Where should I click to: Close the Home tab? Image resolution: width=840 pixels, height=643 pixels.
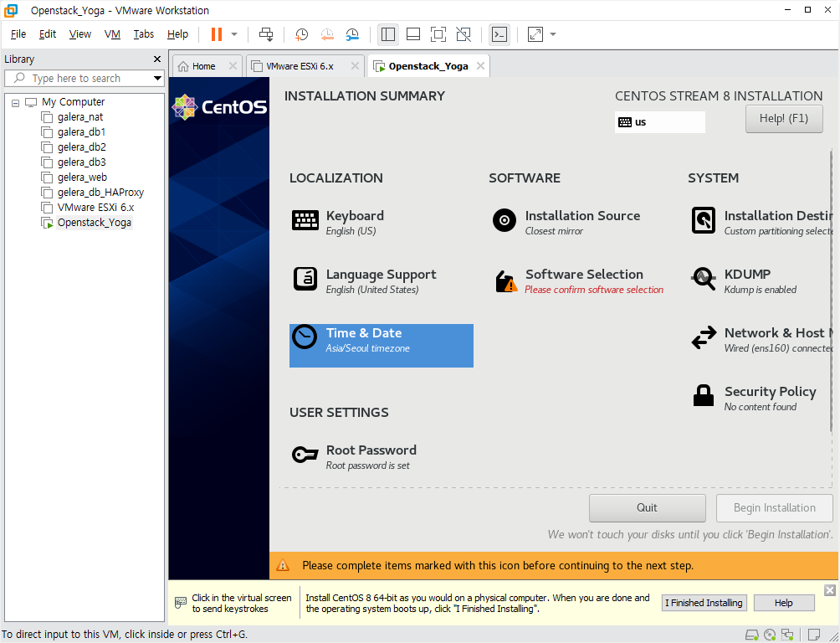pos(233,65)
